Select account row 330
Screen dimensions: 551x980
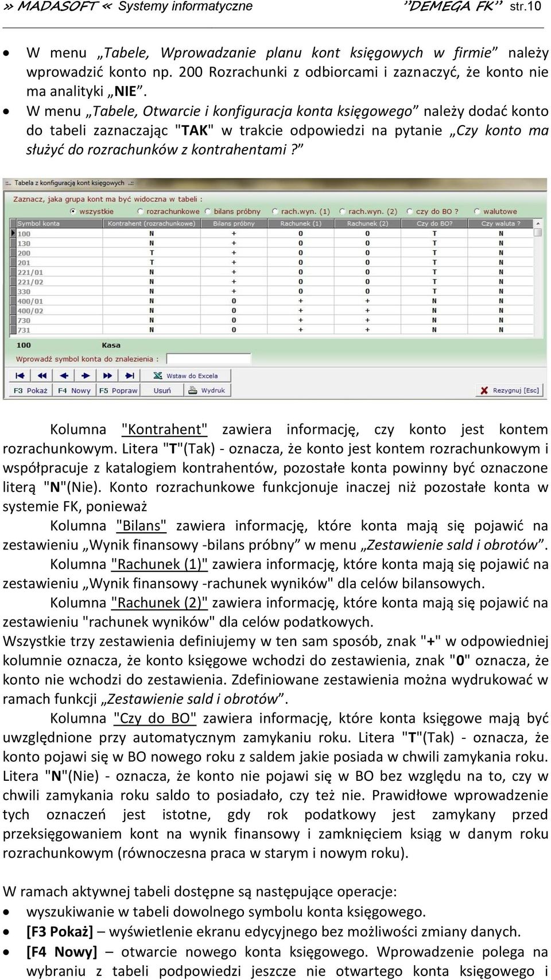point(273,292)
